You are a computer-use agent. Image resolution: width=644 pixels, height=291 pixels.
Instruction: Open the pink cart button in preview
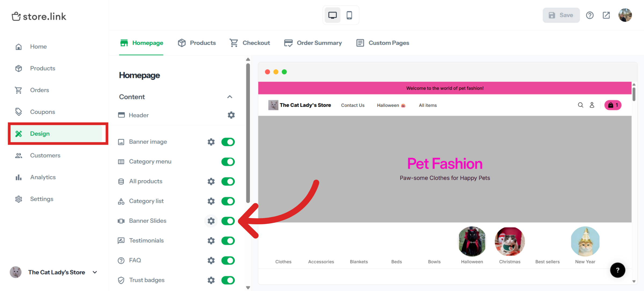(613, 105)
